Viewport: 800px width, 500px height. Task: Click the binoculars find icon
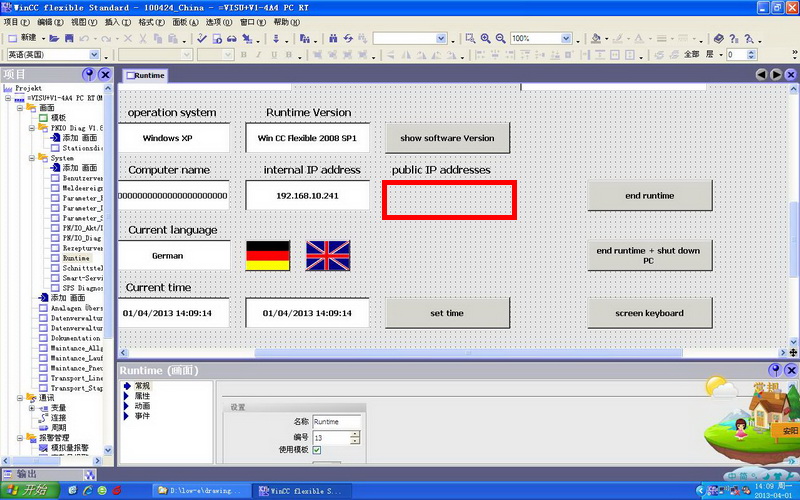[333, 38]
